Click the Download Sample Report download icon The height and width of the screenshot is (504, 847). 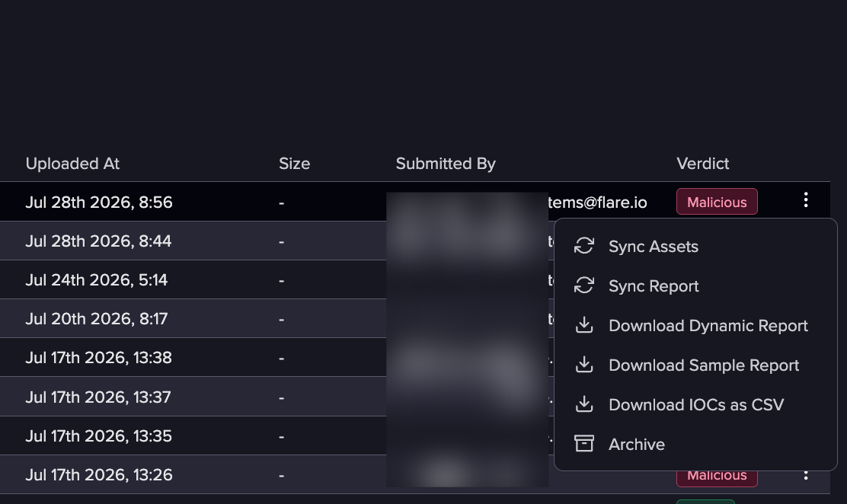[x=584, y=365]
